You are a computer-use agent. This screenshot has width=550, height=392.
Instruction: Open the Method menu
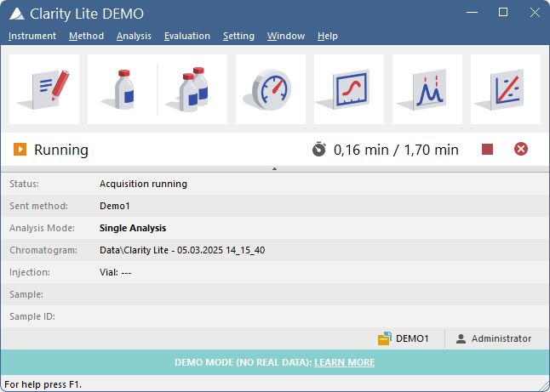tap(86, 36)
